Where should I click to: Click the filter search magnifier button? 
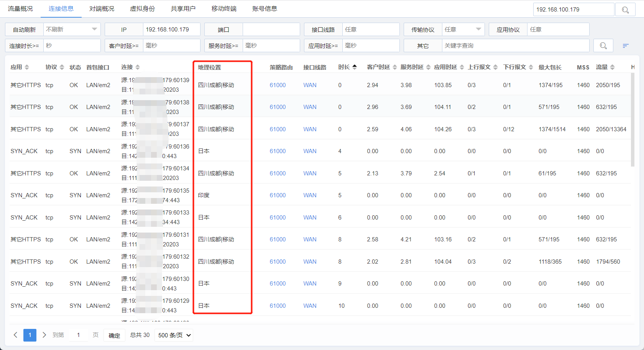tap(603, 46)
